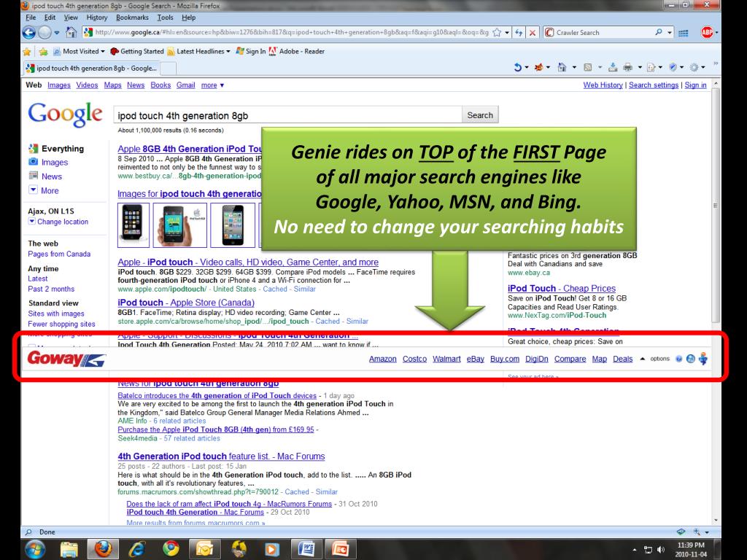This screenshot has height=560, width=747.
Task: Expand the Genie bar options arrow
Action: pyautogui.click(x=642, y=359)
